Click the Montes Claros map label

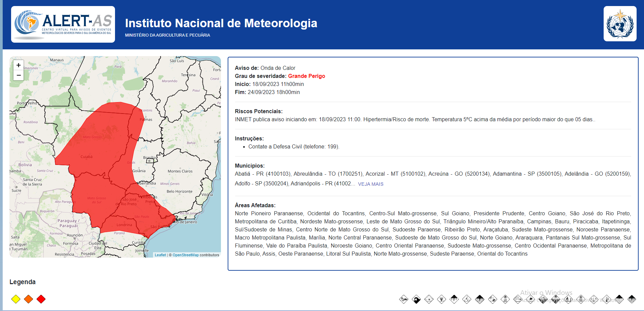180,171
